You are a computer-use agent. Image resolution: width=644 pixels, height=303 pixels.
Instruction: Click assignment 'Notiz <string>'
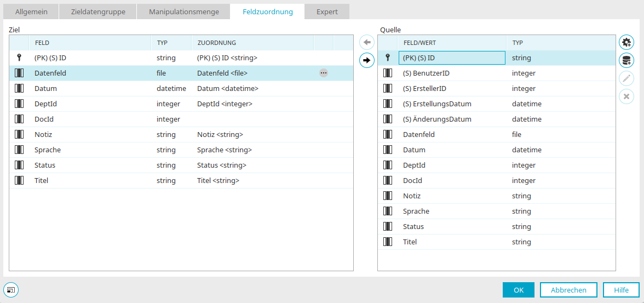tap(220, 134)
